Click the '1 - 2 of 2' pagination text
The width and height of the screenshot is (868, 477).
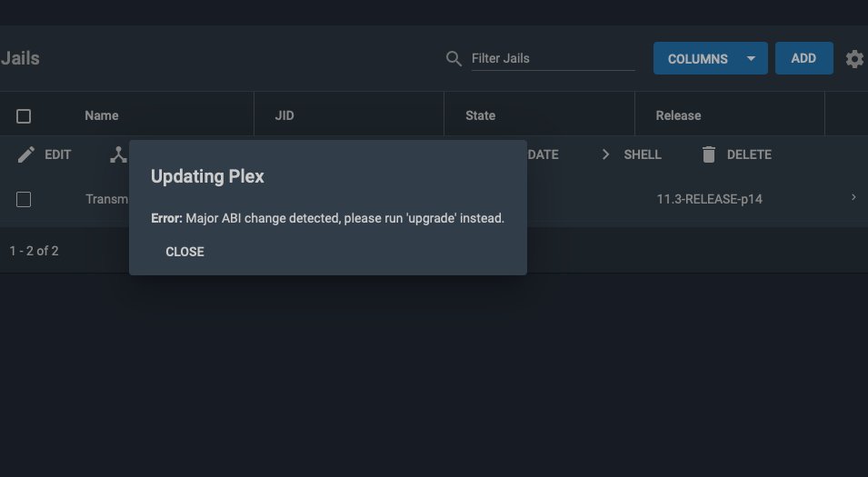pos(34,251)
